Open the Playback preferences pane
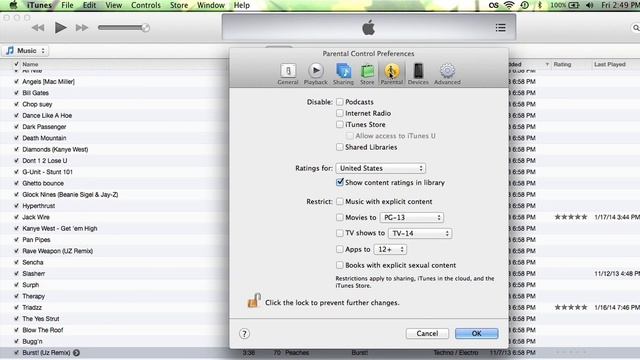Image resolution: width=640 pixels, height=360 pixels. 316,74
